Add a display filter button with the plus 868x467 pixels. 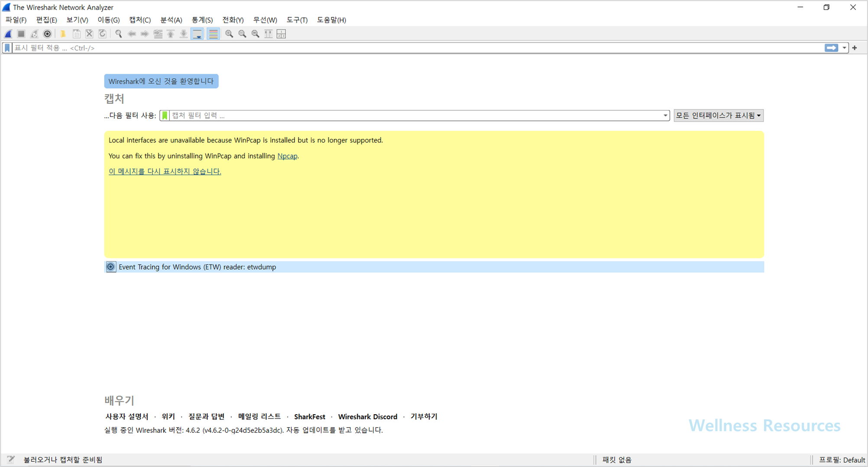(x=855, y=48)
